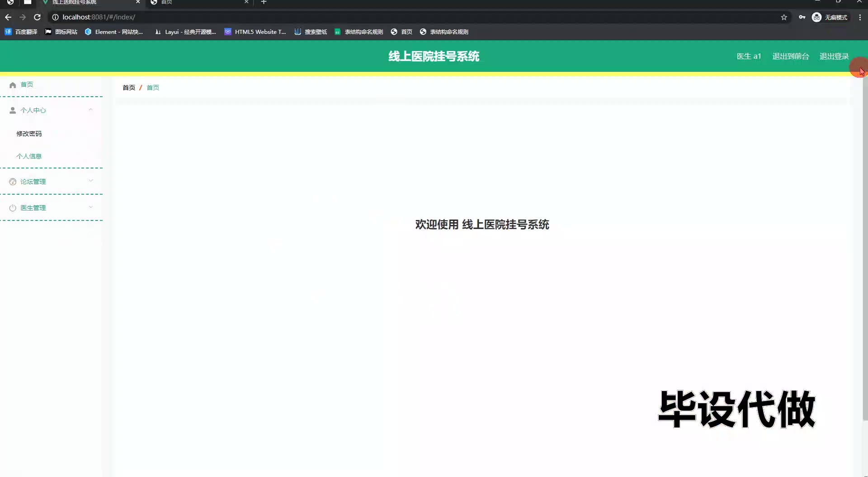Open the HTML5 Website T... bookmark
Viewport: 868px width, 477px height.
255,32
